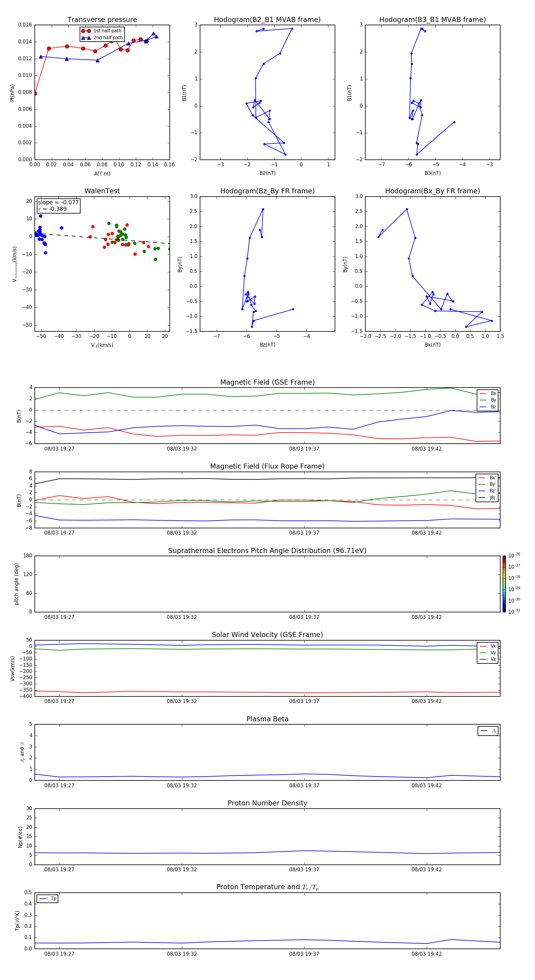The width and height of the screenshot is (535, 980).
Task: Click the 'Proton Temperature and Te/Tp' title
Action: click(267, 887)
